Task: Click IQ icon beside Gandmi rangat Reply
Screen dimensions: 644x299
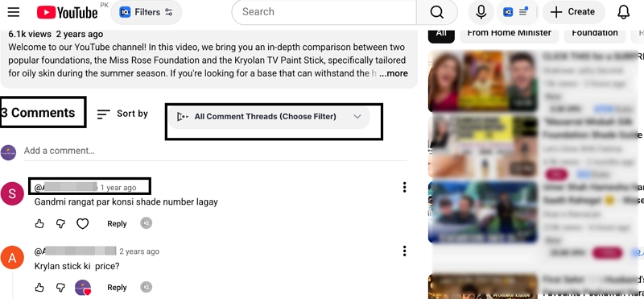Action: click(147, 223)
